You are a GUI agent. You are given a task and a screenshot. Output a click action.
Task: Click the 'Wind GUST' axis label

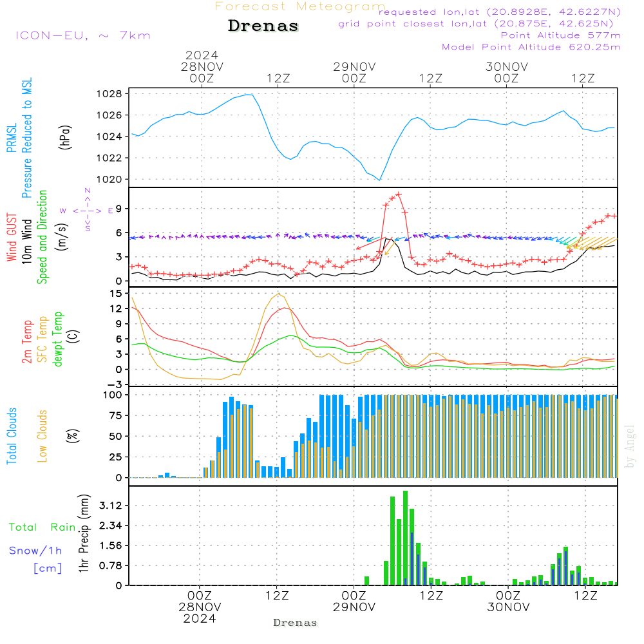[x=12, y=237]
